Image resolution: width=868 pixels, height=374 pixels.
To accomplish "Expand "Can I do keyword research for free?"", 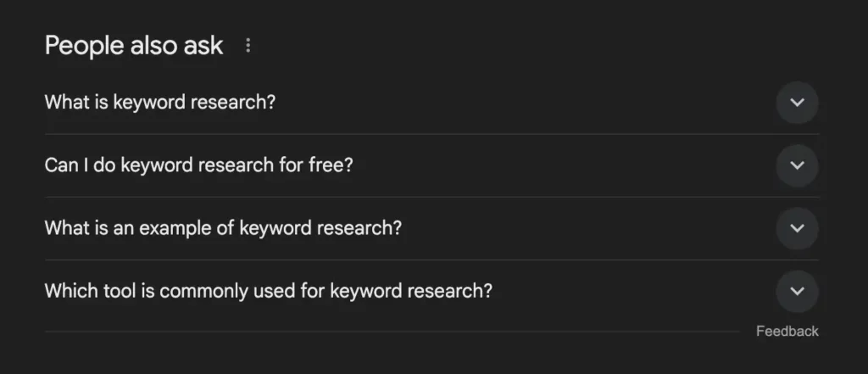I will 198,165.
